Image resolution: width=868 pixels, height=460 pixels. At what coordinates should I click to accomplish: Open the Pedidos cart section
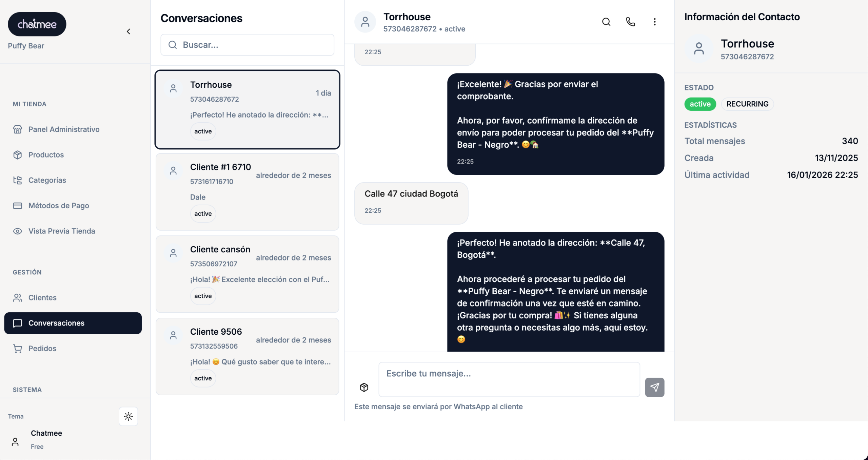tap(42, 349)
